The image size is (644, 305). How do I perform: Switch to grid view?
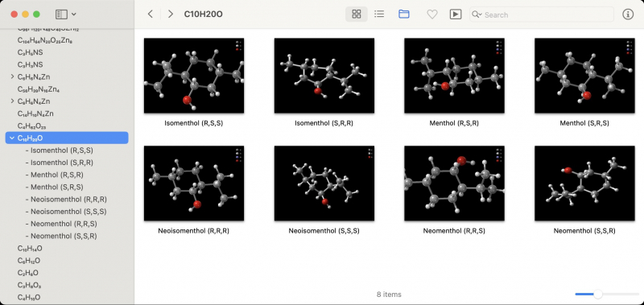(x=357, y=14)
